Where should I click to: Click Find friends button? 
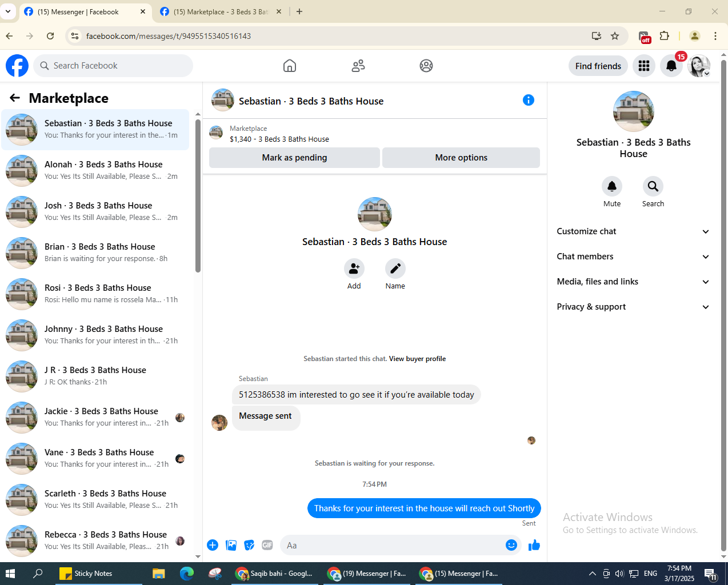pyautogui.click(x=598, y=66)
